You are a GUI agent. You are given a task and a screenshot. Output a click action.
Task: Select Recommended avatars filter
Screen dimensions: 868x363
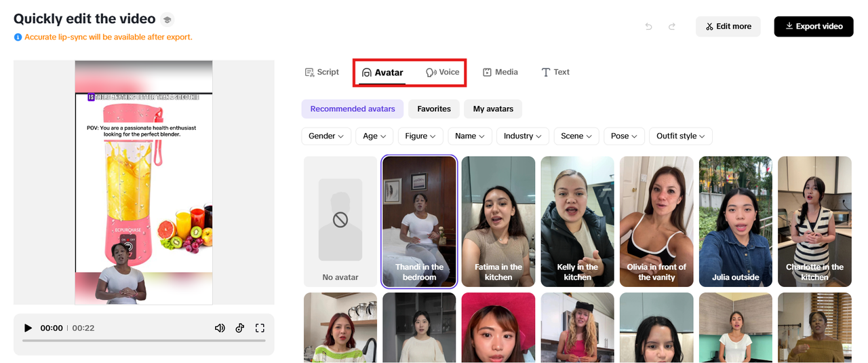[353, 109]
